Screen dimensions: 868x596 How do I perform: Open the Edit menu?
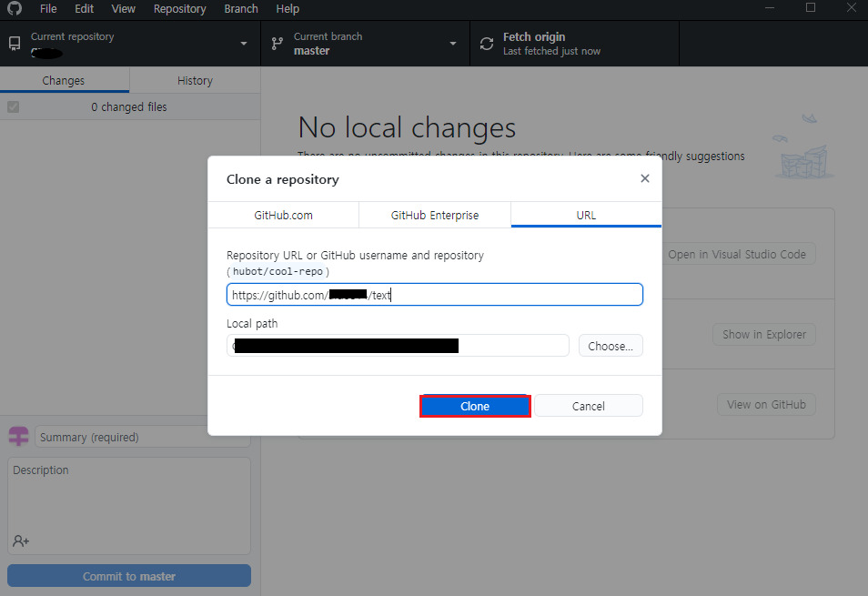click(x=84, y=9)
